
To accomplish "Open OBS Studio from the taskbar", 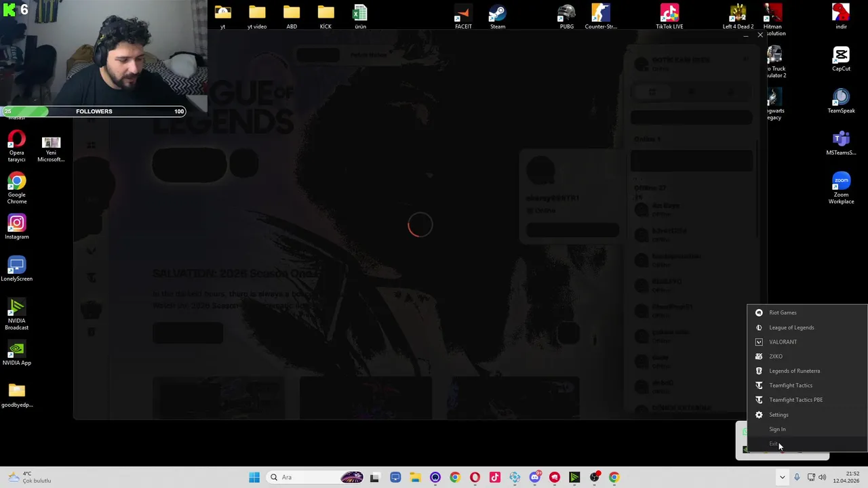I will [595, 477].
